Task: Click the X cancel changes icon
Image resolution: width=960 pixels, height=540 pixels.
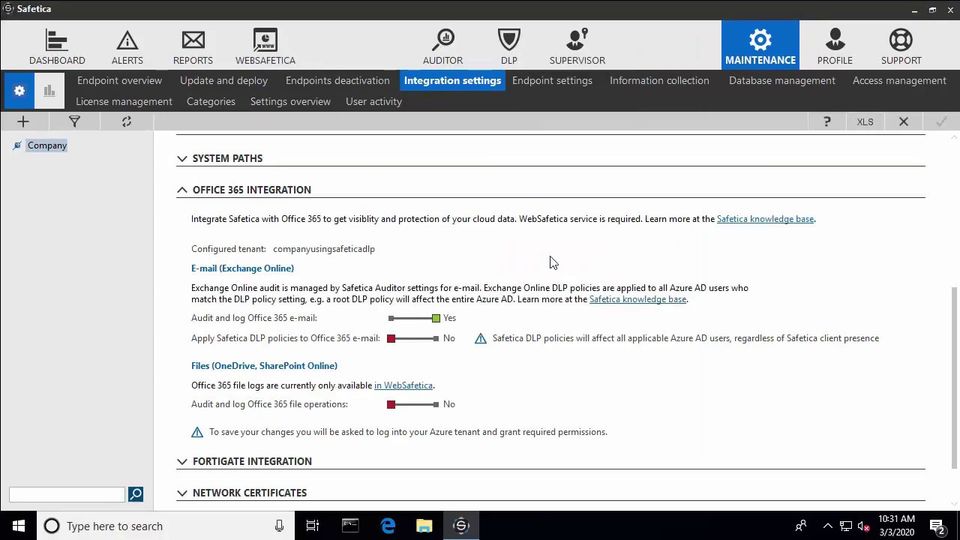Action: point(903,121)
